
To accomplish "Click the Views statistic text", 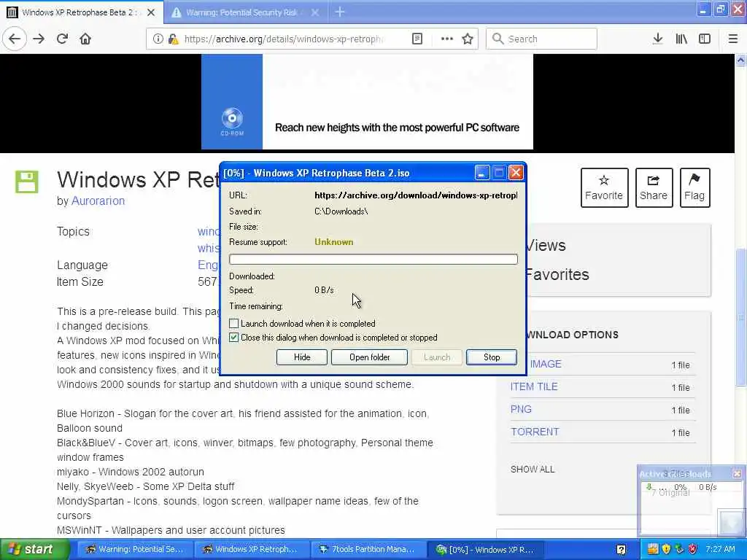I will click(x=546, y=245).
